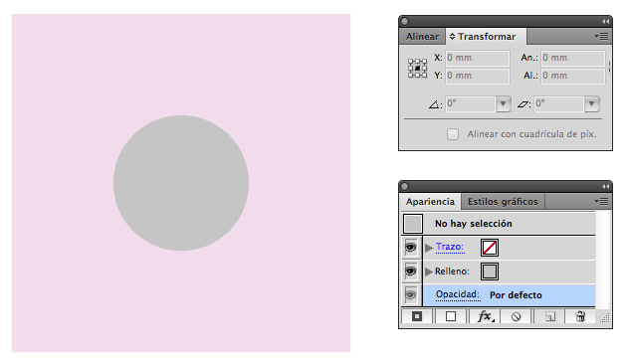This screenshot has height=364, width=627.
Task: Click the Trazo none color swatch
Action: coord(490,248)
